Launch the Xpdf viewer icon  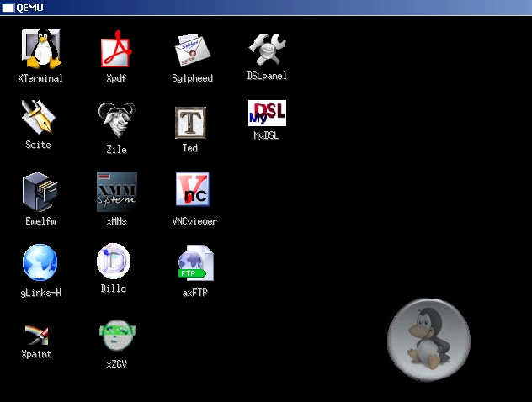coord(116,49)
